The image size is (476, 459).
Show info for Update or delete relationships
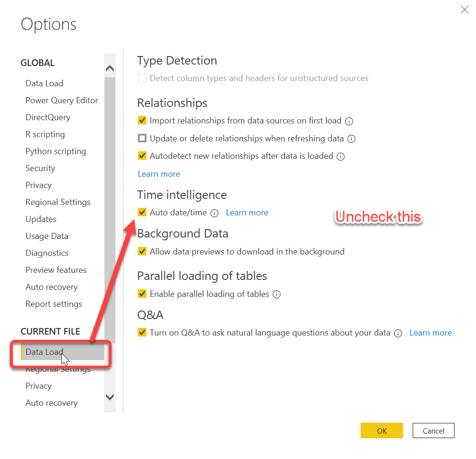[351, 139]
